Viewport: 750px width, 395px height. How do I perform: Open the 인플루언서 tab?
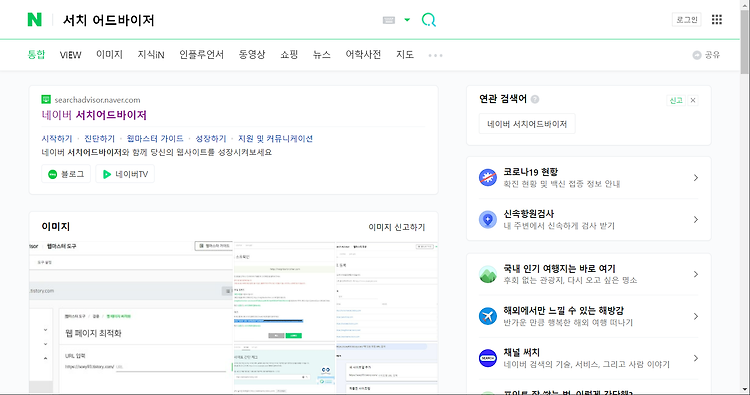(201, 55)
